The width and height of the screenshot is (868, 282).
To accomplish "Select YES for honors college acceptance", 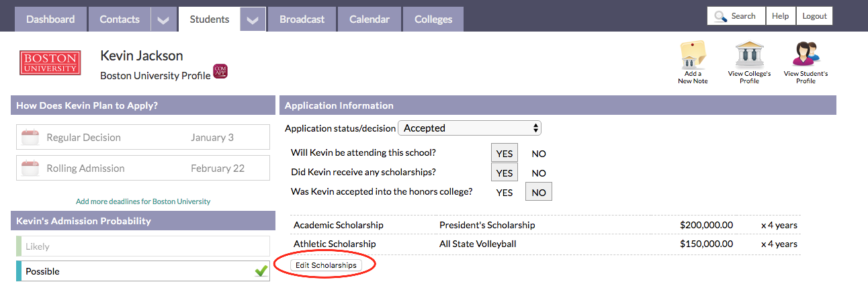I will [x=505, y=193].
